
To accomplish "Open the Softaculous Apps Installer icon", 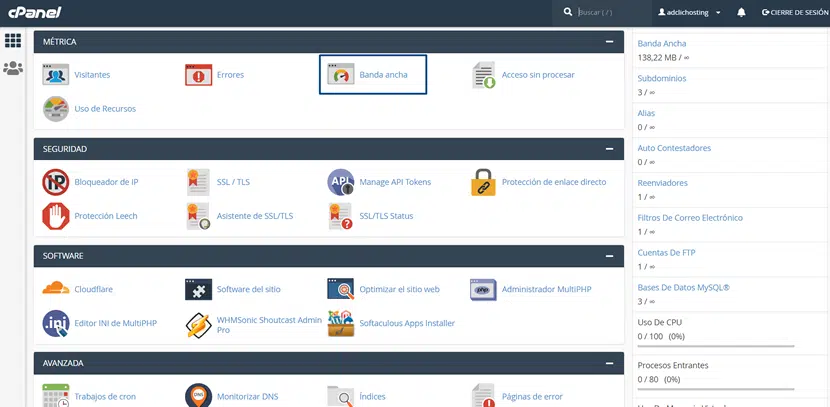I will pyautogui.click(x=341, y=323).
